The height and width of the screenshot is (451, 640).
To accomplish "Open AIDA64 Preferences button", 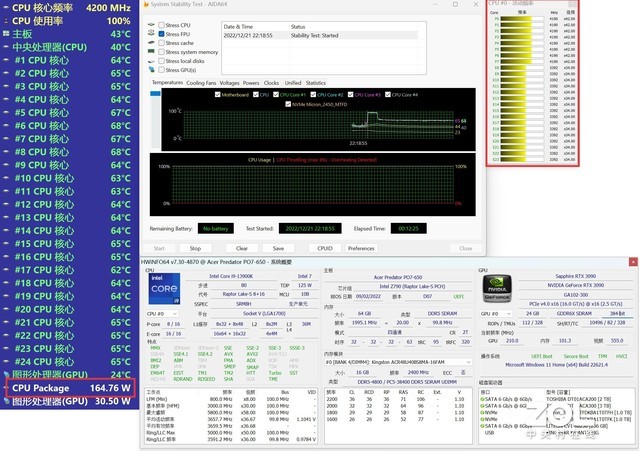I will click(361, 248).
